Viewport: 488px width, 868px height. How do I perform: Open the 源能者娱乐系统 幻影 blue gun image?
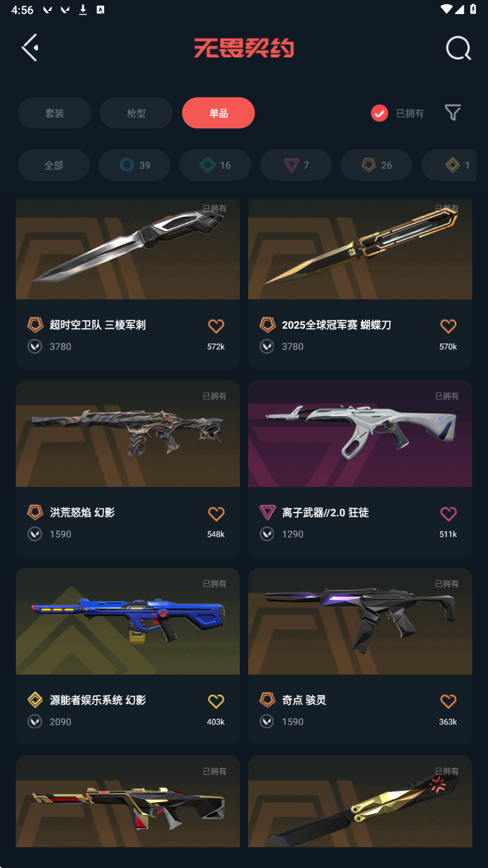point(128,622)
